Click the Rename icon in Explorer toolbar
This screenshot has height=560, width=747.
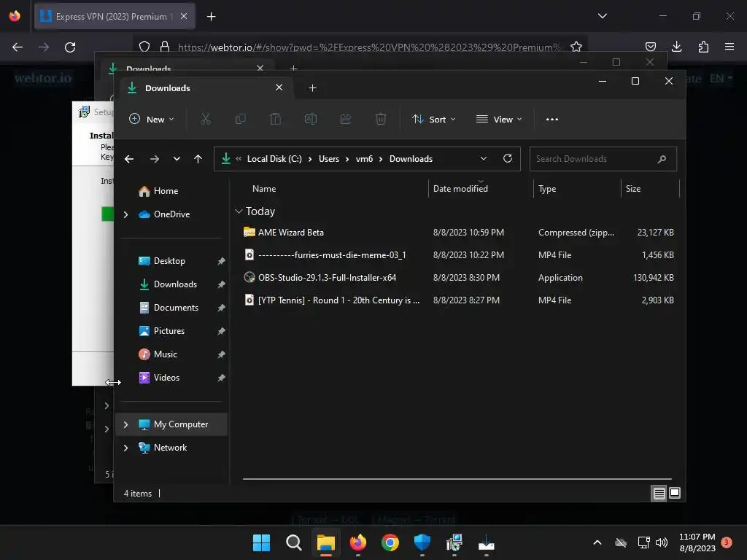[x=311, y=119]
